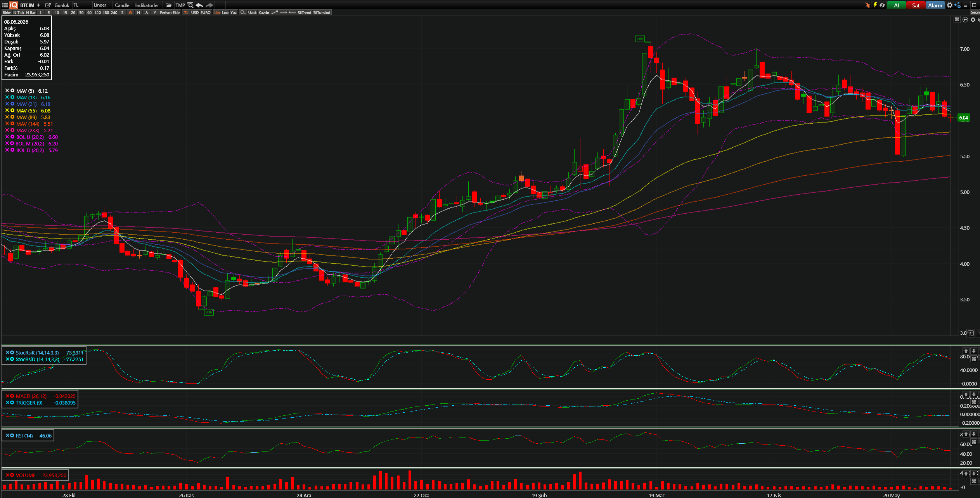The image size is (980, 498).
Task: Click the red Sat sell button
Action: coord(916,5)
